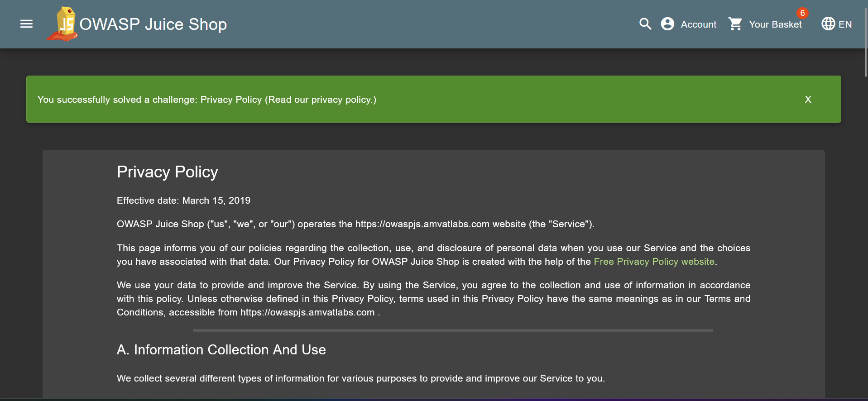Open search with the magnifier icon

point(645,24)
